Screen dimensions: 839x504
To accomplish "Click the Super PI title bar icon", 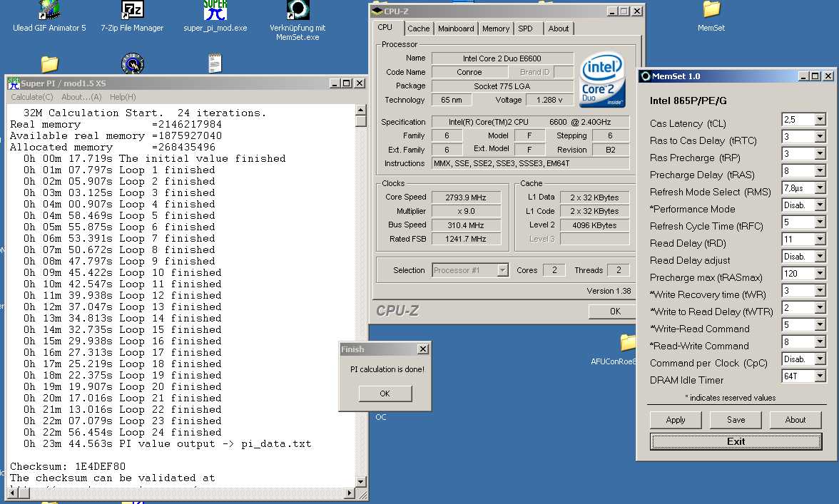I will click(14, 83).
